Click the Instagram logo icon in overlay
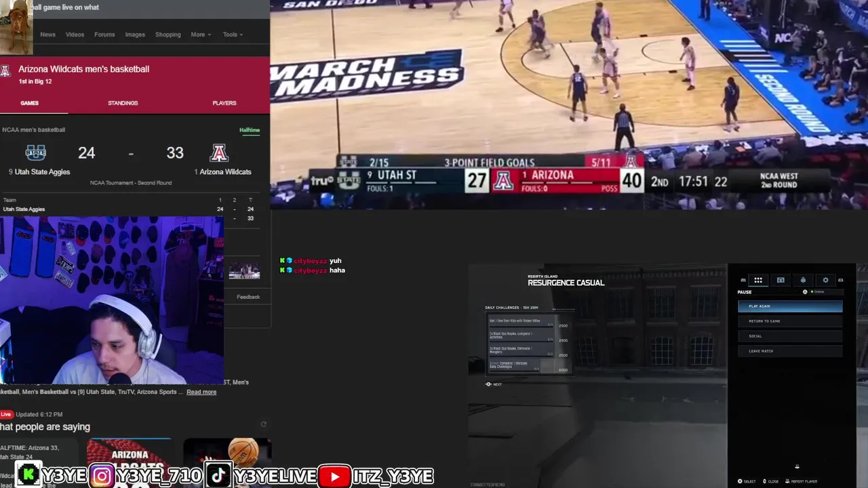The width and height of the screenshot is (868, 488). [x=102, y=476]
